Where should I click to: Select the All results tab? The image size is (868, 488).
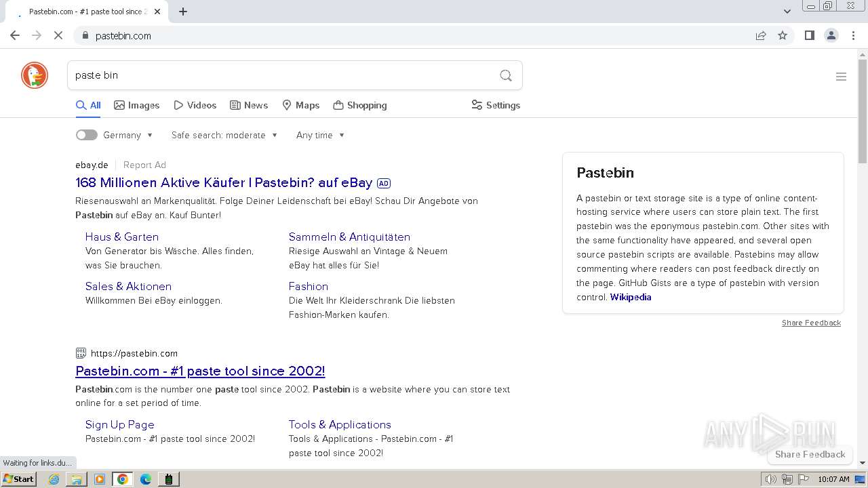point(88,105)
